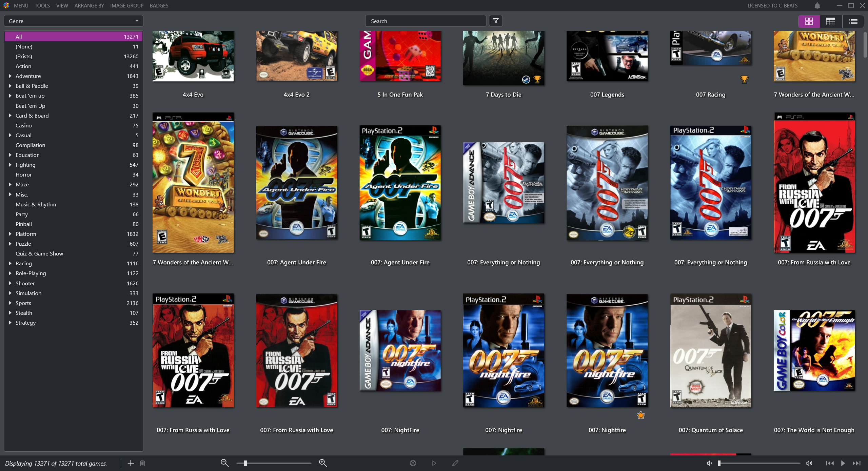Open the BADGES menu
The width and height of the screenshot is (868, 471).
(x=159, y=6)
